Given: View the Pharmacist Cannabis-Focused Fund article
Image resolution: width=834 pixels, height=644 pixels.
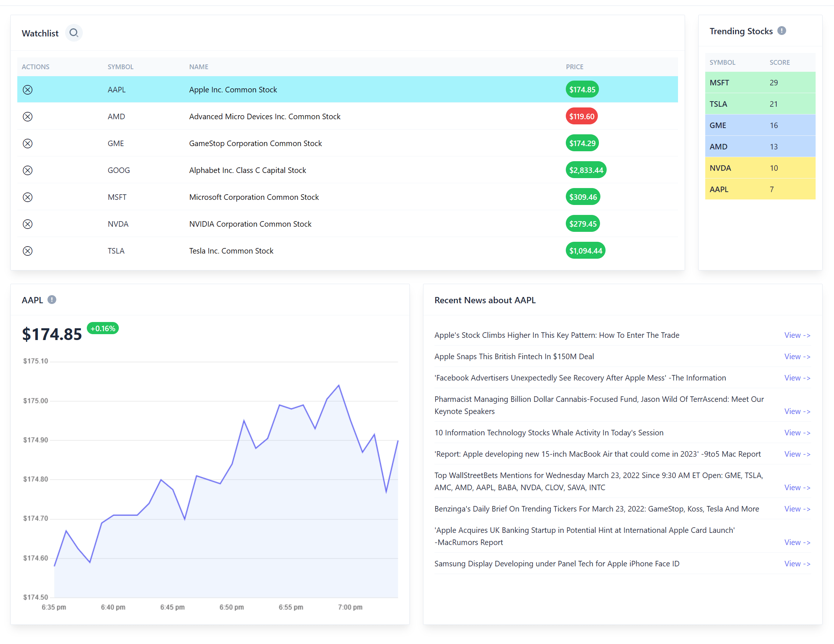Looking at the screenshot, I should tap(797, 411).
